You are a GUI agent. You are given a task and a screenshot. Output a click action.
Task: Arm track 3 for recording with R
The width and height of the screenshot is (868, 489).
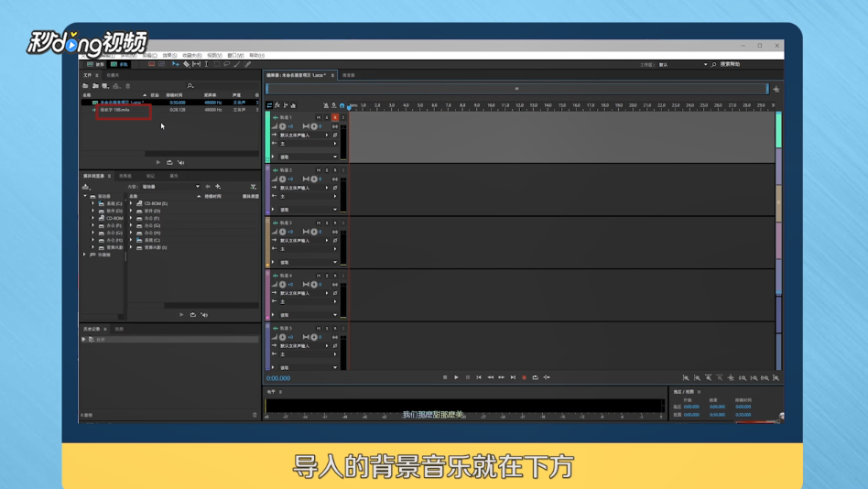tap(335, 223)
